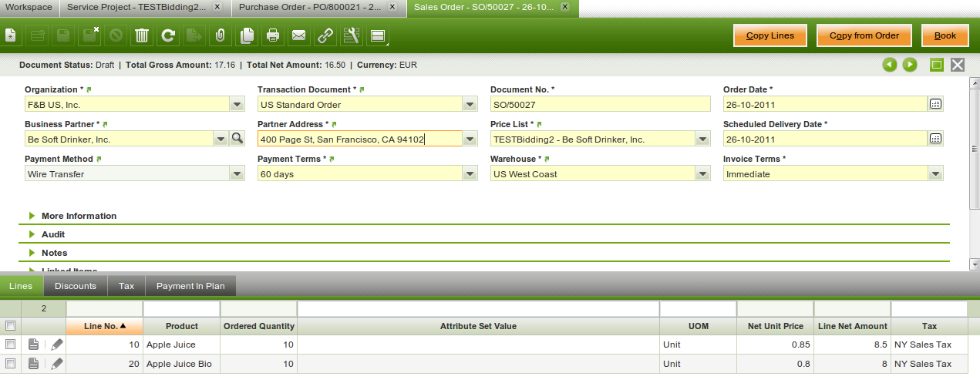
Task: Tick the checkbox for the Apple Juice Bio line
Action: point(10,364)
